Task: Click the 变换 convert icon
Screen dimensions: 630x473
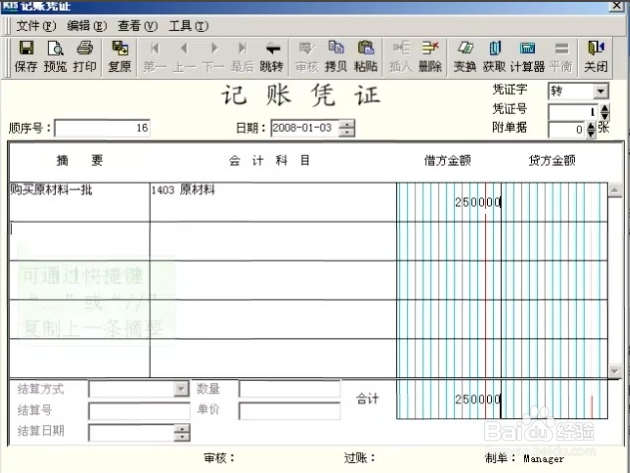Action: click(465, 57)
